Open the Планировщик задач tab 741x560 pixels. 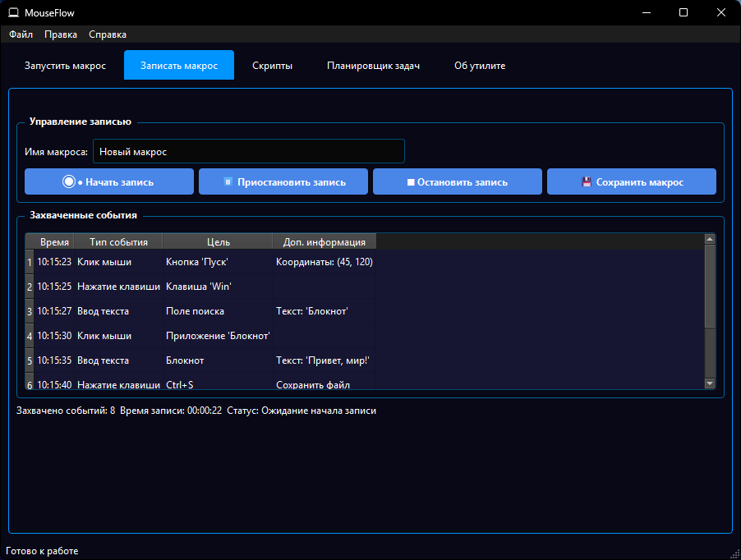pos(373,66)
